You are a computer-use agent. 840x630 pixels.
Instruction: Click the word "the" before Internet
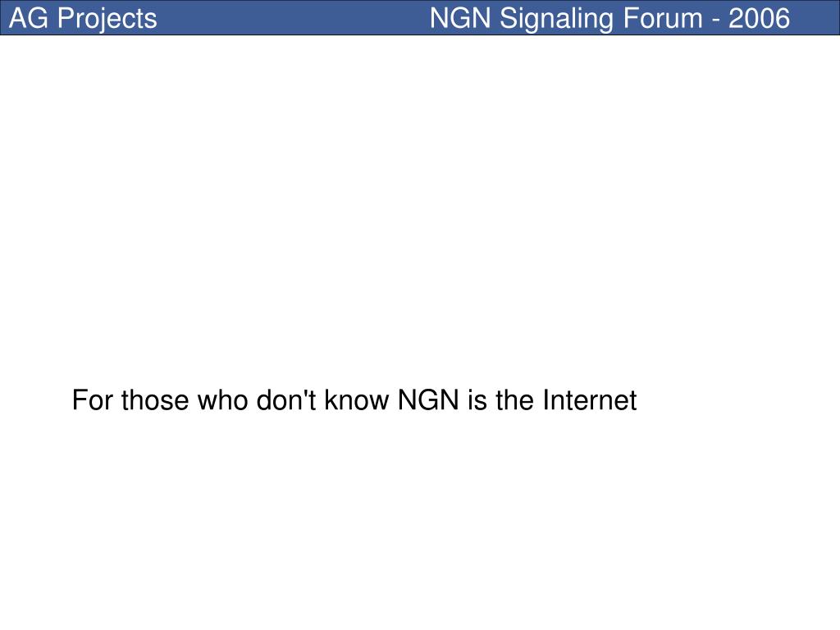pyautogui.click(x=514, y=400)
